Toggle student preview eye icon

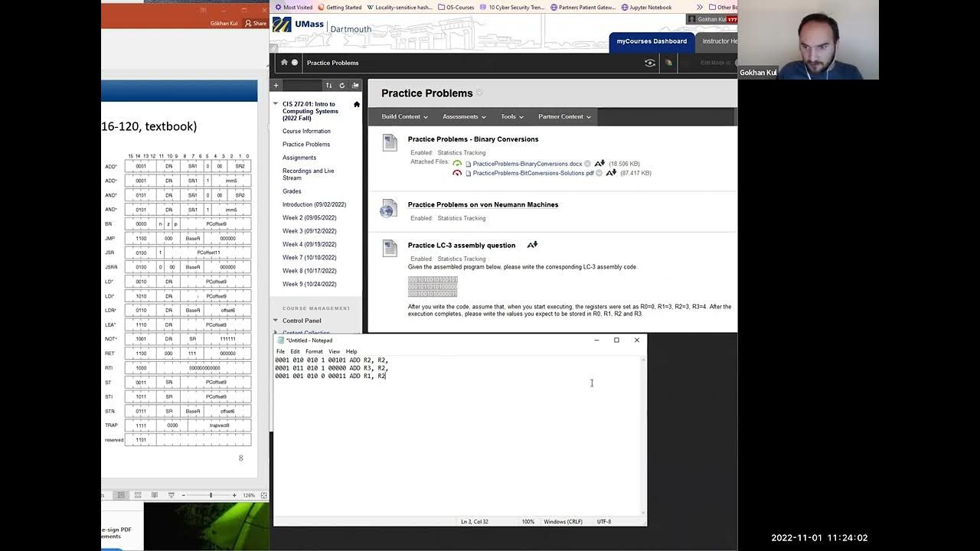point(650,63)
